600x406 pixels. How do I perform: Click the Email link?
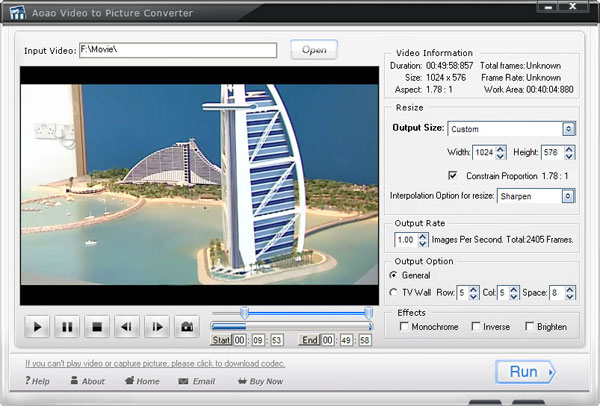point(197,381)
